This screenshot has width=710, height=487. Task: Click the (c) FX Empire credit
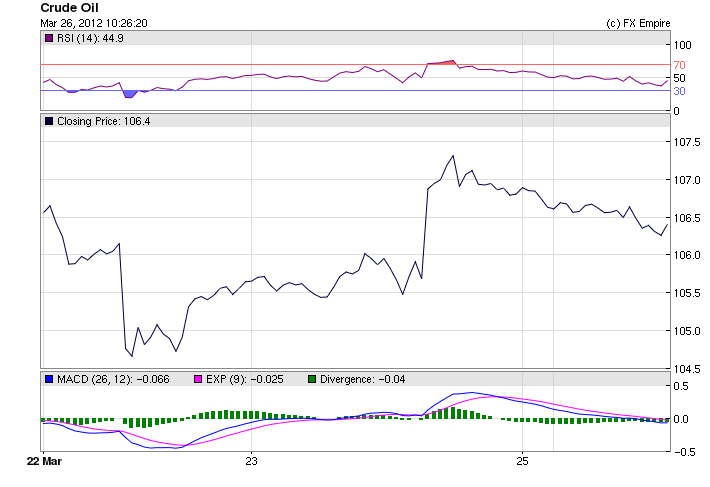[638, 23]
